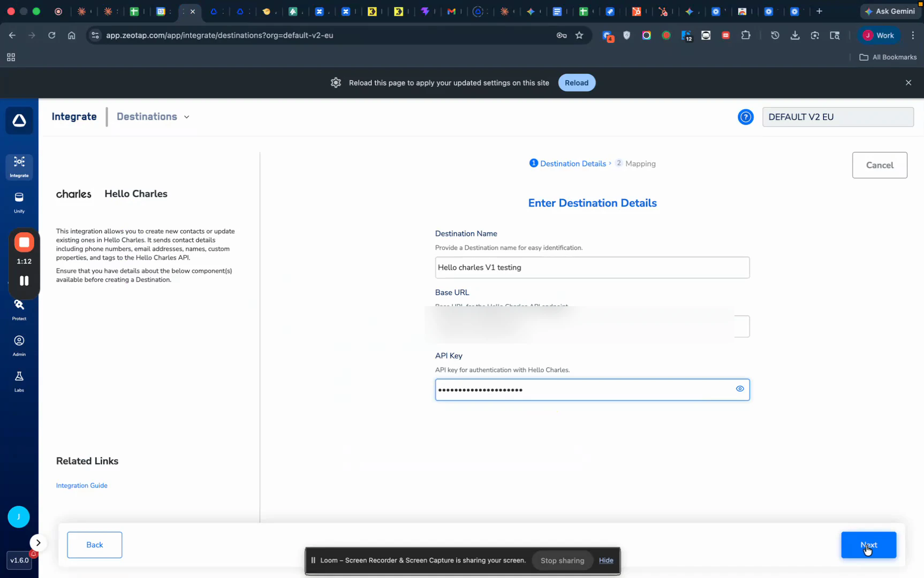
Task: Open the Integration Guide link
Action: [x=82, y=485]
